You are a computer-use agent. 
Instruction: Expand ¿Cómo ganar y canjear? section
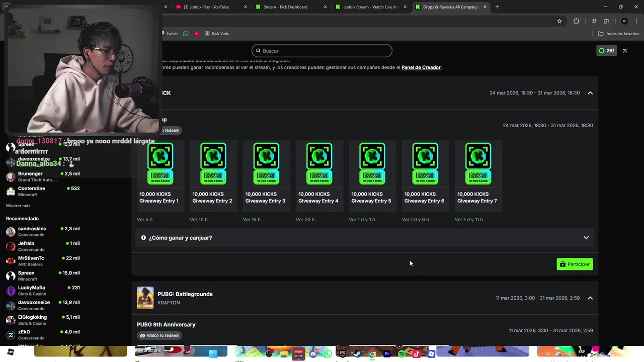click(x=365, y=238)
